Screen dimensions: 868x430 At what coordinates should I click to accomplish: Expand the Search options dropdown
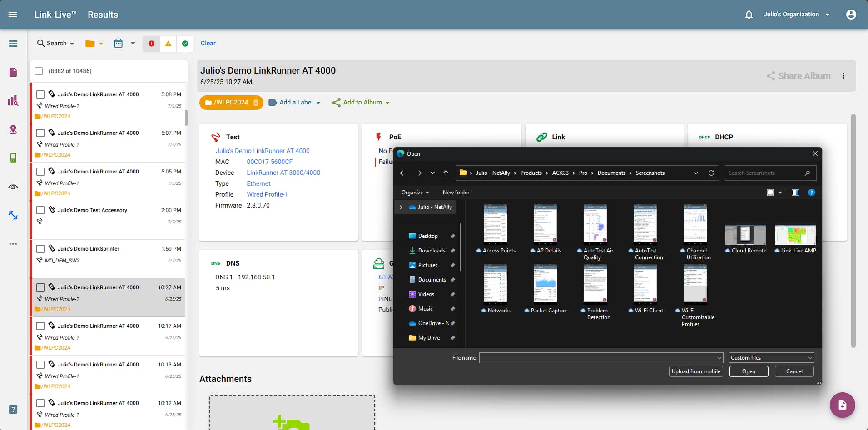pyautogui.click(x=55, y=43)
